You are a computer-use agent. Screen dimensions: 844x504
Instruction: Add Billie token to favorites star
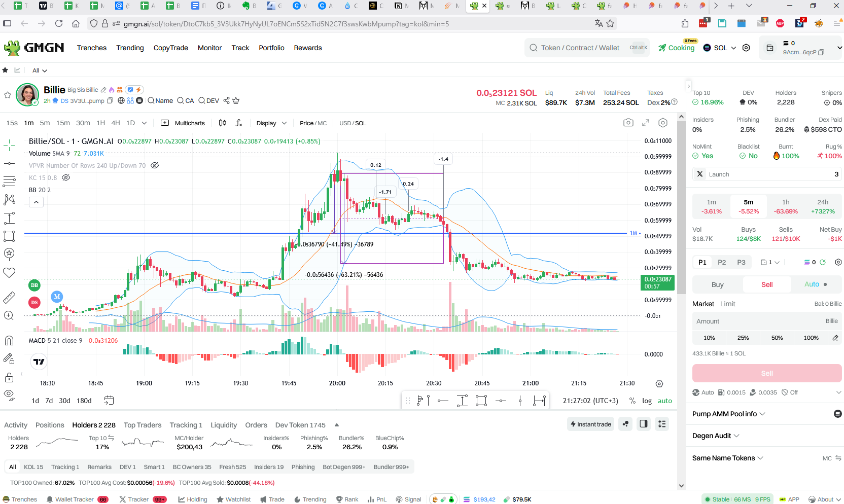(x=8, y=95)
